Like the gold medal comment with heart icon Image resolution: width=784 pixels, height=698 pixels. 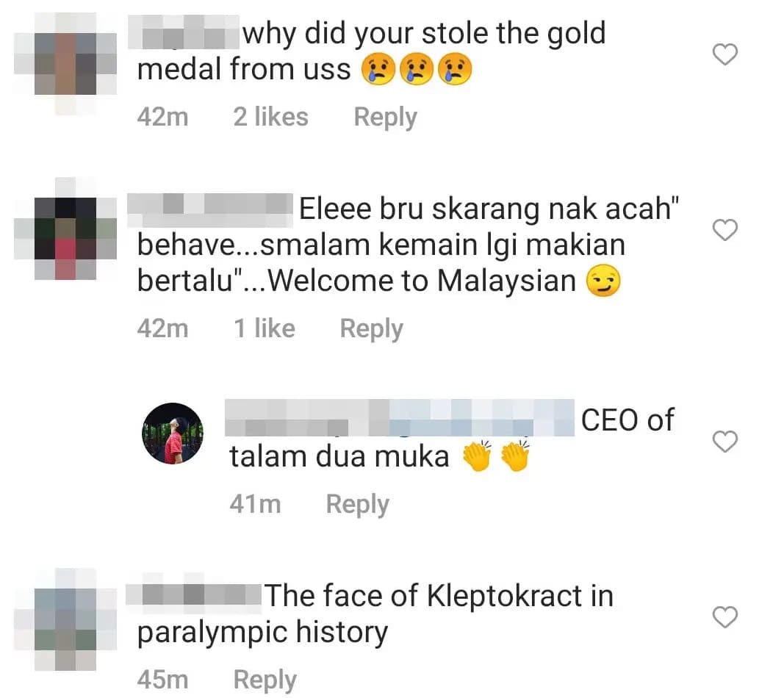tap(725, 54)
